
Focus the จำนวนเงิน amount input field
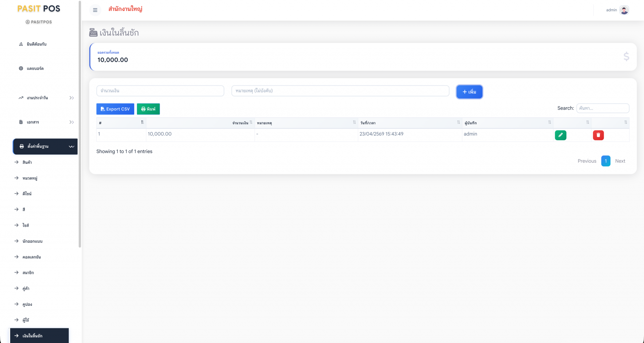click(160, 91)
